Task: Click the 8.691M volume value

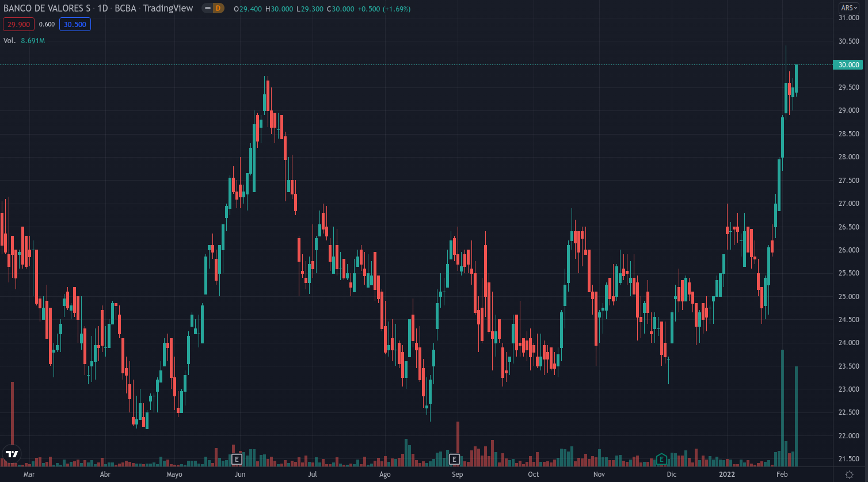Action: [x=33, y=41]
